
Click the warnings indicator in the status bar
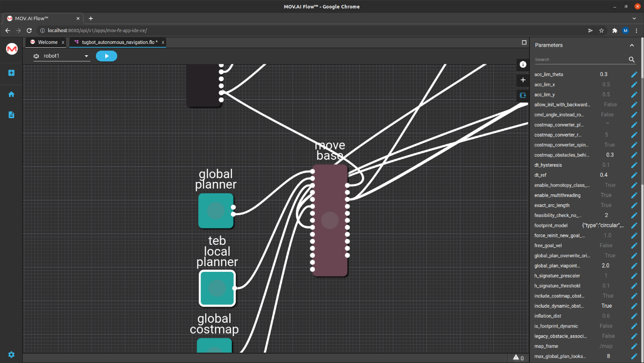coord(518,358)
